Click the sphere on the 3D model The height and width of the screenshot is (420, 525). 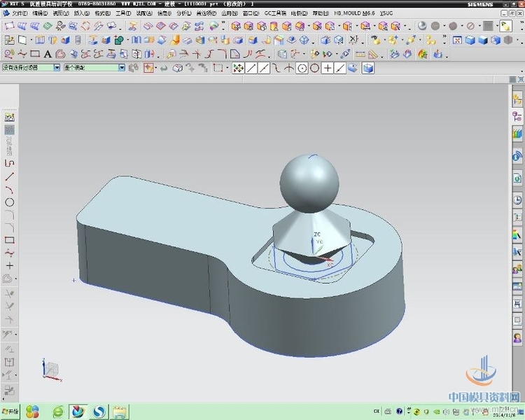tap(309, 181)
